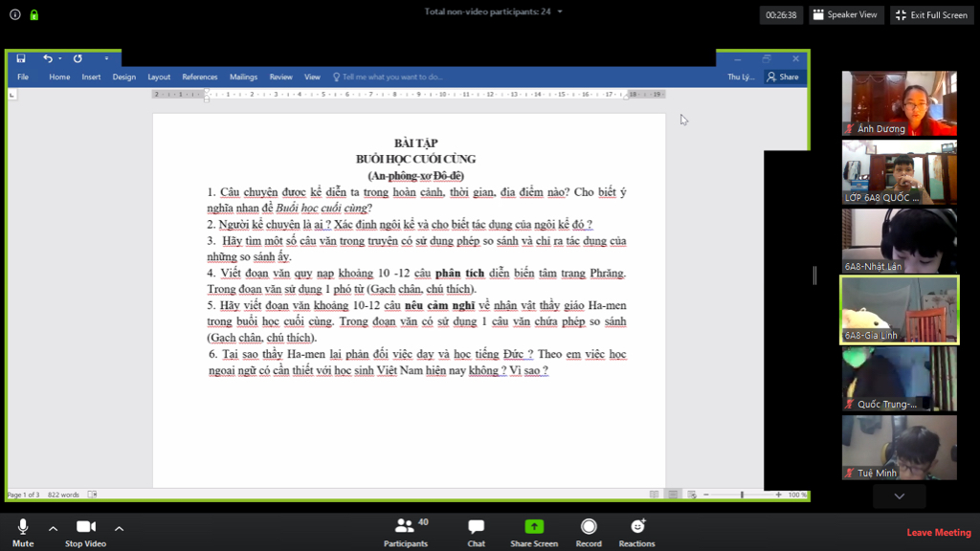Click the (An-phông-xơ Đô-đê) subtitle
The image size is (980, 551).
pos(416,176)
